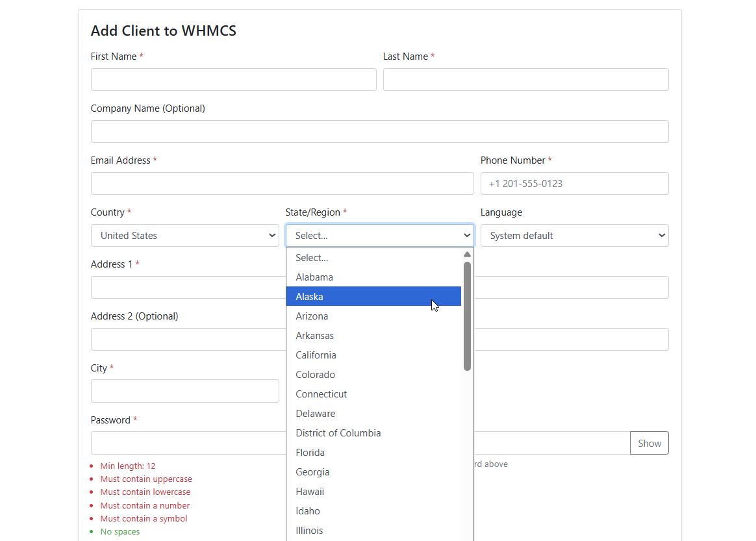Click the Show password button
The height and width of the screenshot is (541, 756).
(649, 444)
